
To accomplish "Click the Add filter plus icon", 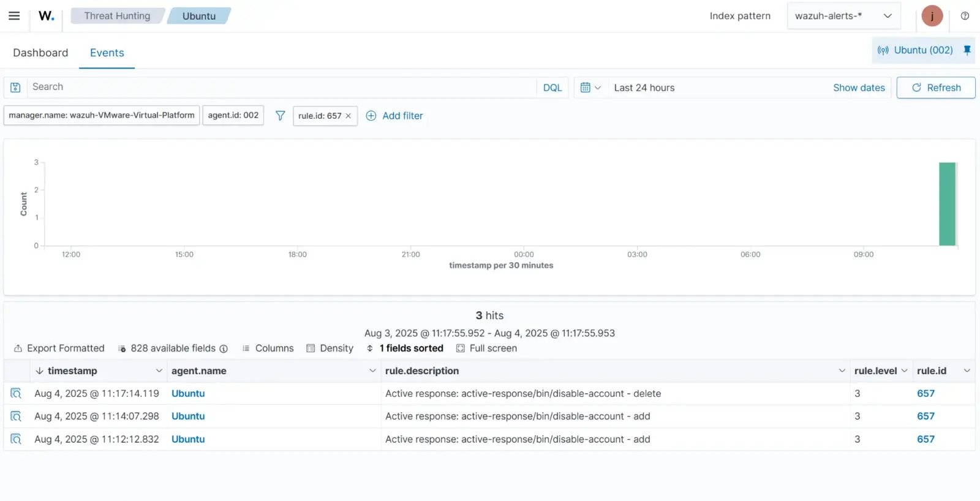I will click(x=371, y=116).
